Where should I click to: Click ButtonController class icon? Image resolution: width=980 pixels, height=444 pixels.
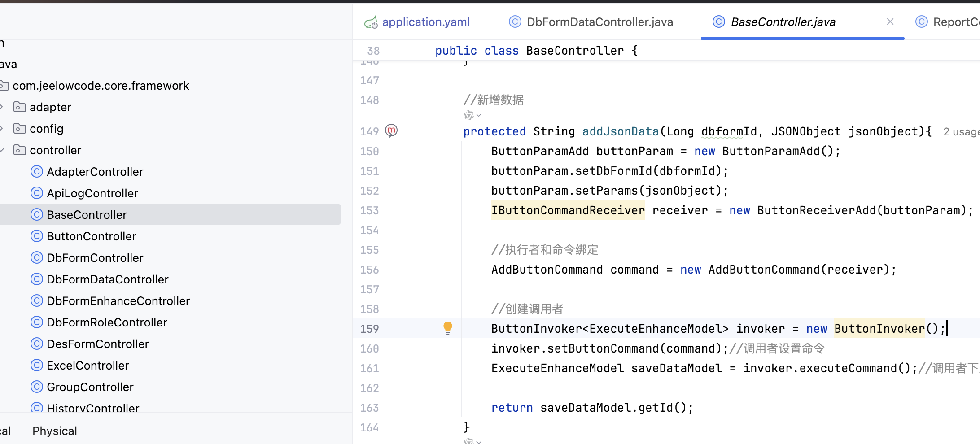pos(37,236)
